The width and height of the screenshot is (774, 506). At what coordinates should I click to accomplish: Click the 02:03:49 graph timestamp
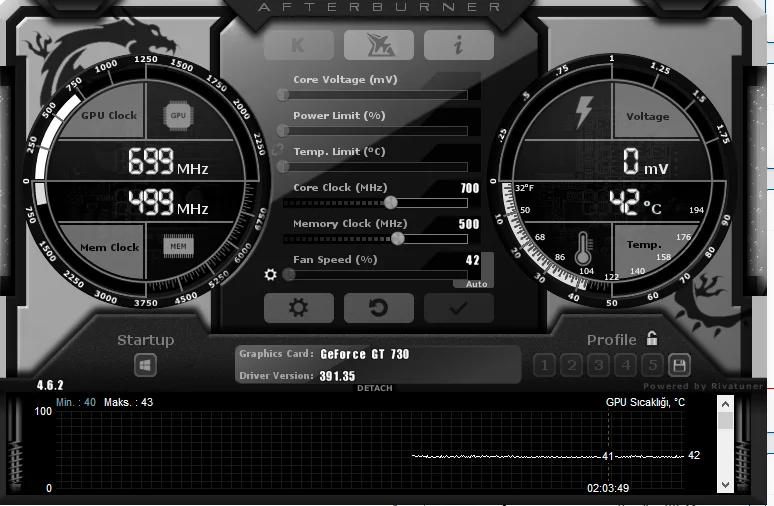pyautogui.click(x=608, y=488)
